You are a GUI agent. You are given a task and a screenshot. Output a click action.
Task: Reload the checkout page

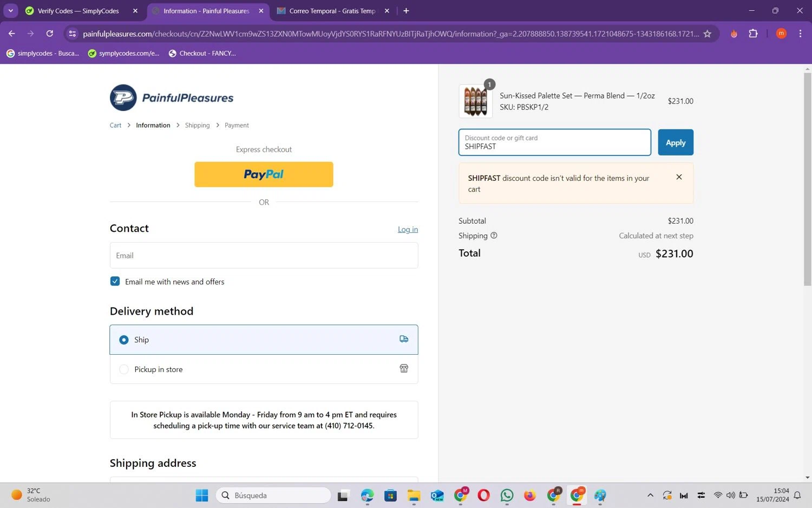(x=50, y=34)
